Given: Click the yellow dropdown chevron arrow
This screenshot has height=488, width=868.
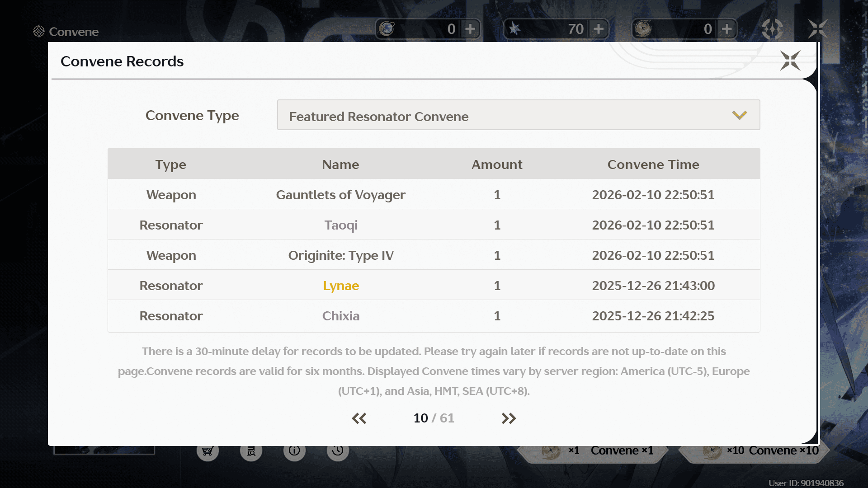Looking at the screenshot, I should [739, 115].
